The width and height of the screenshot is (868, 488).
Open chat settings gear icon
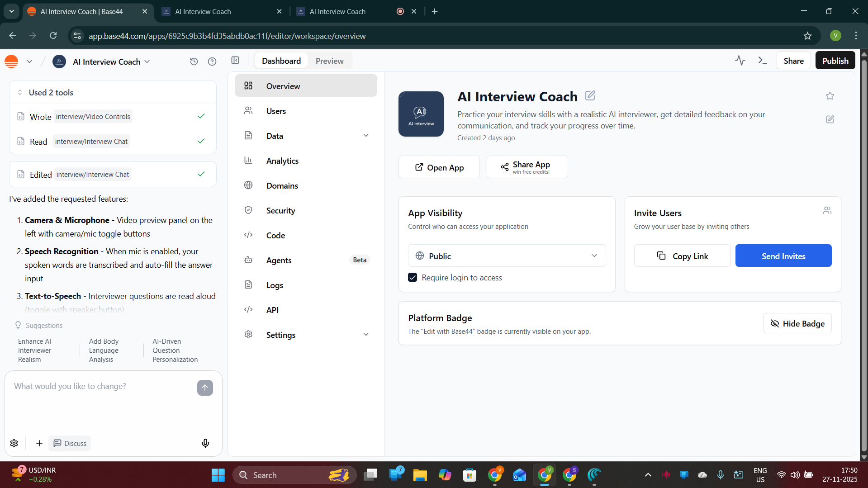14,443
